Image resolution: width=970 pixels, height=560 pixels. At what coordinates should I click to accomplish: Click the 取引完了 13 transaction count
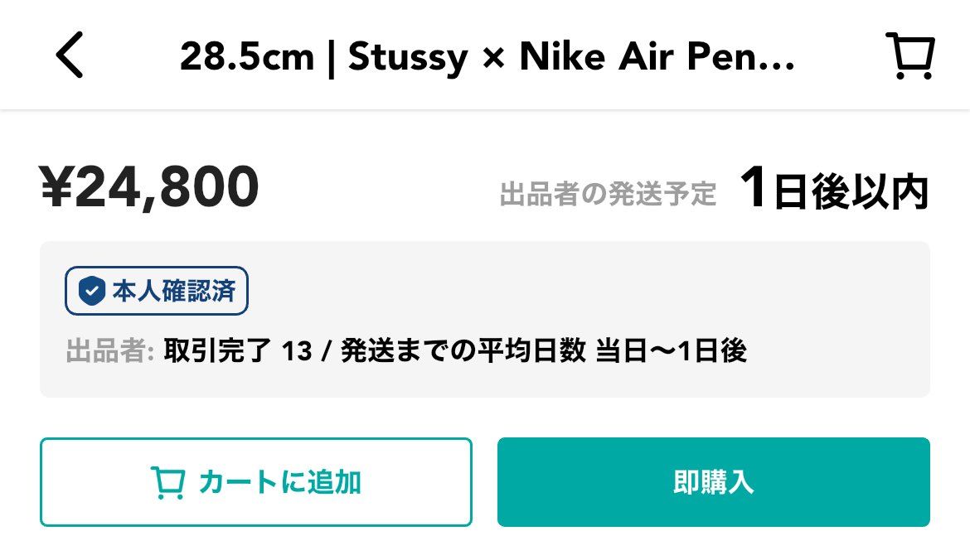point(238,351)
